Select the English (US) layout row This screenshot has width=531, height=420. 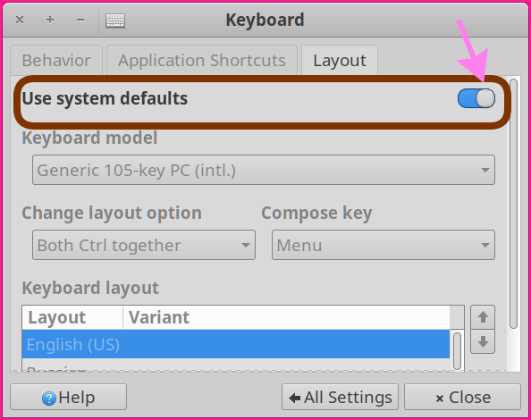(236, 344)
